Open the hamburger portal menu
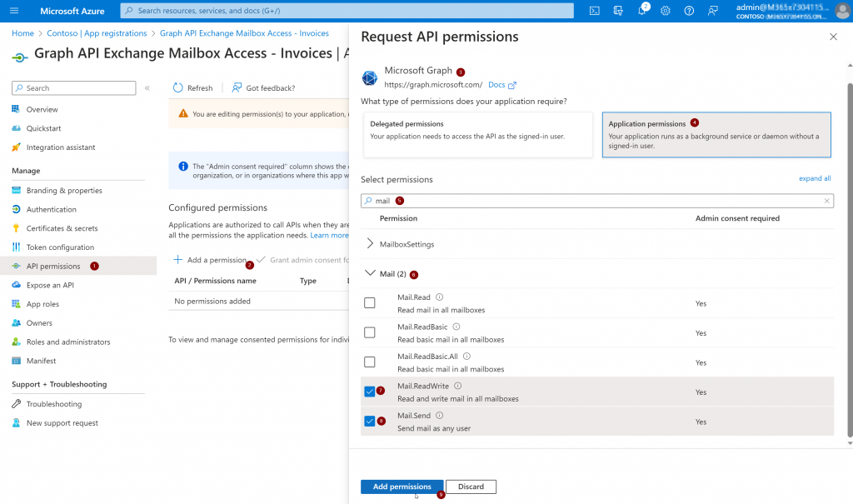 tap(13, 11)
